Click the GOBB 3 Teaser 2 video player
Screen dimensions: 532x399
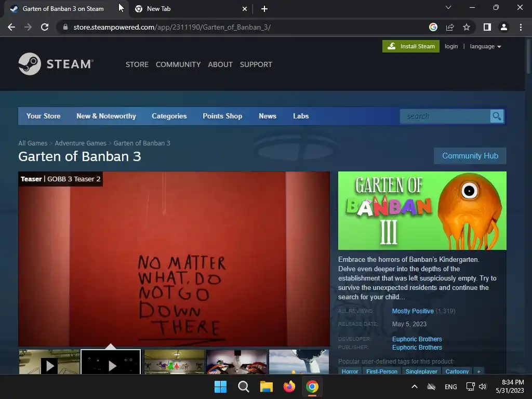[174, 259]
